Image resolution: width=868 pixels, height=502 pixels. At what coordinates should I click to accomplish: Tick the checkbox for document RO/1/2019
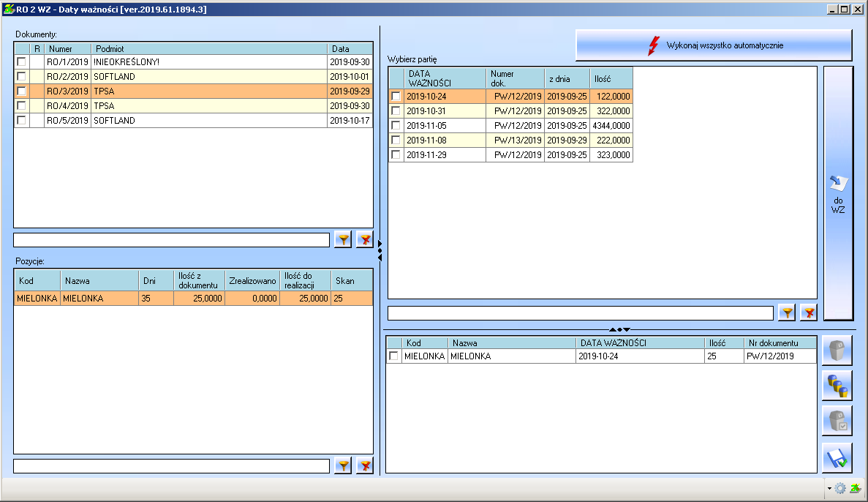pyautogui.click(x=22, y=61)
